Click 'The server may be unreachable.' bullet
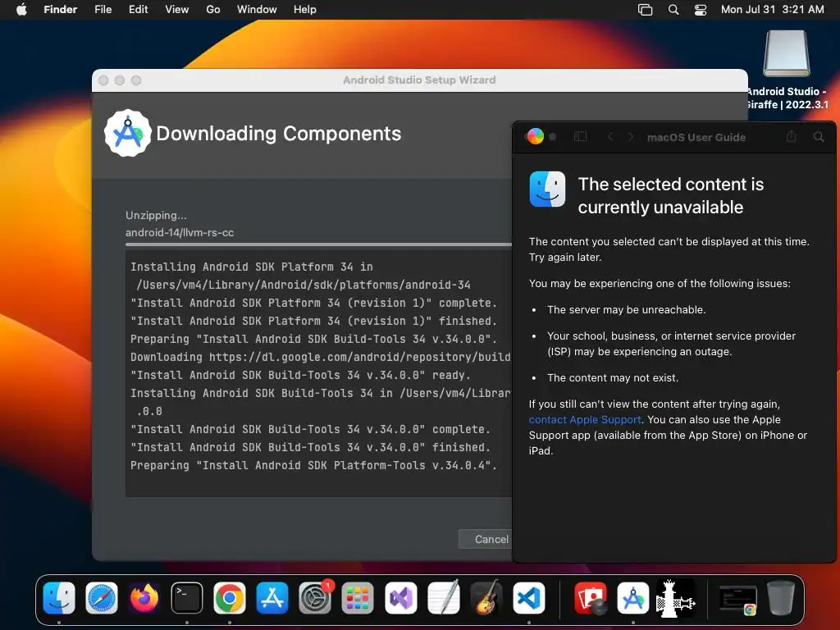Screen dimensions: 840x630 pos(626,309)
